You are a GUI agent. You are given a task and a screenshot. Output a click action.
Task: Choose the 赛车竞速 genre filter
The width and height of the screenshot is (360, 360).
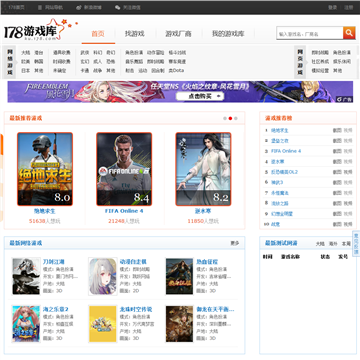click(x=177, y=62)
